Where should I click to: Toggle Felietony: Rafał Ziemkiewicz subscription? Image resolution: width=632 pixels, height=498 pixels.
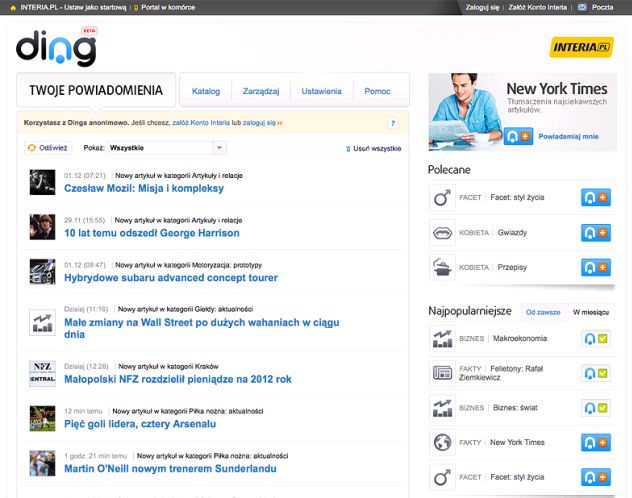pyautogui.click(x=596, y=373)
